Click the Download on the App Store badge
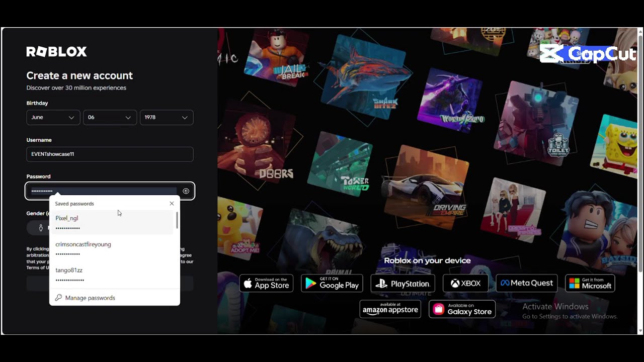The width and height of the screenshot is (644, 362). pyautogui.click(x=266, y=283)
